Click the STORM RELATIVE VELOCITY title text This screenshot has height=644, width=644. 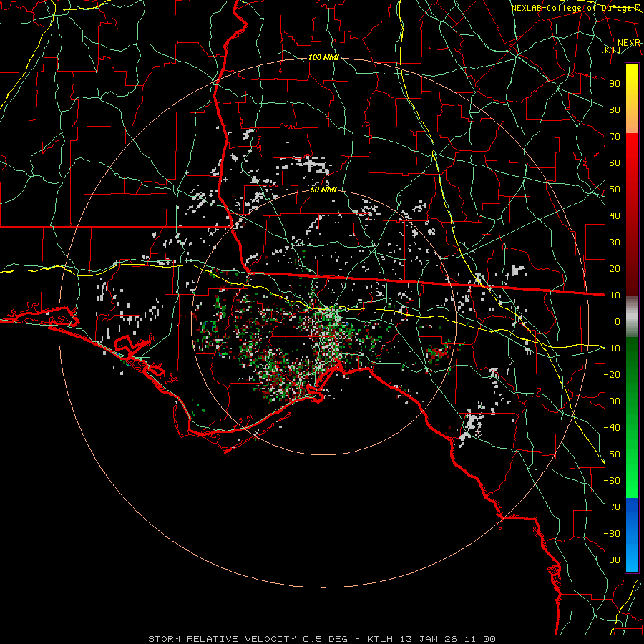pyautogui.click(x=222, y=639)
